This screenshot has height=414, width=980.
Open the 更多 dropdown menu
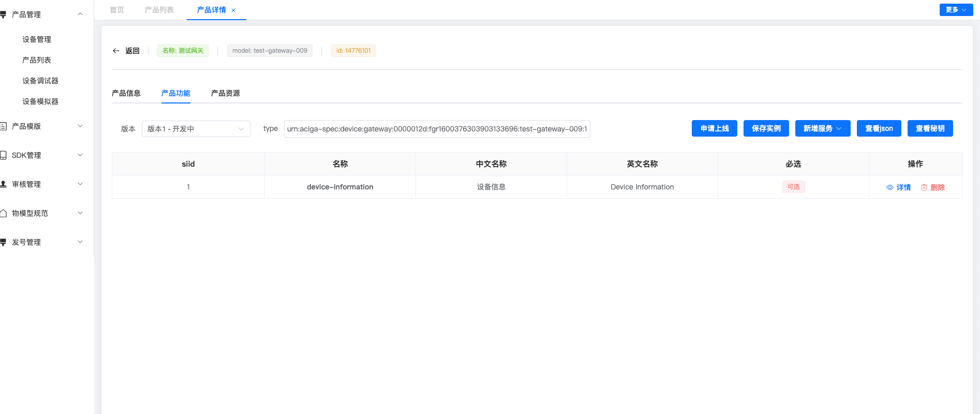[956, 10]
